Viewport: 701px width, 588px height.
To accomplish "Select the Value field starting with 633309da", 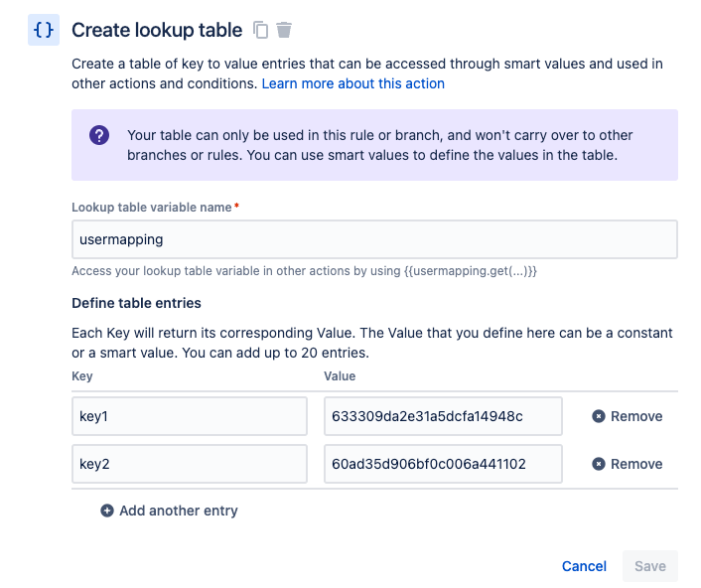I will [x=443, y=416].
